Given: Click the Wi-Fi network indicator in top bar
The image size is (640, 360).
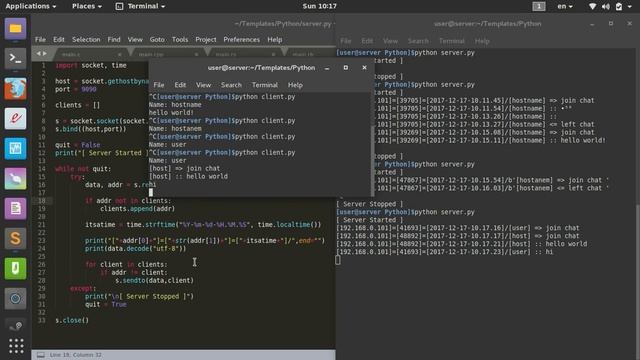Looking at the screenshot, I should (592, 6).
